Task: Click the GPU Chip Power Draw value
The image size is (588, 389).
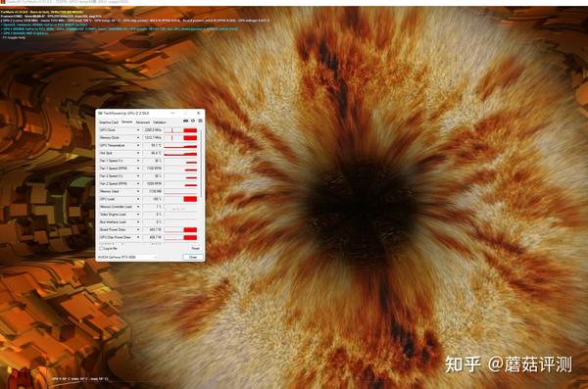Action: tap(153, 237)
